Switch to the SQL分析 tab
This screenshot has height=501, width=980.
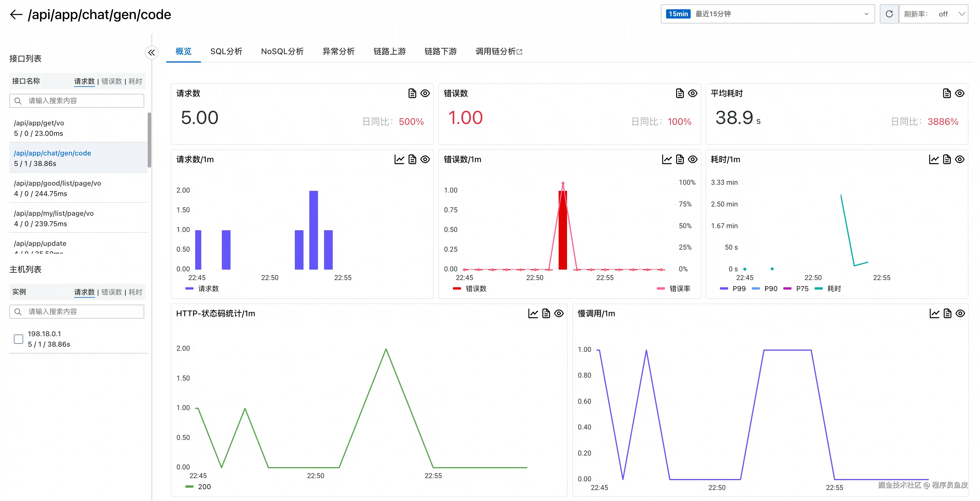(x=226, y=51)
